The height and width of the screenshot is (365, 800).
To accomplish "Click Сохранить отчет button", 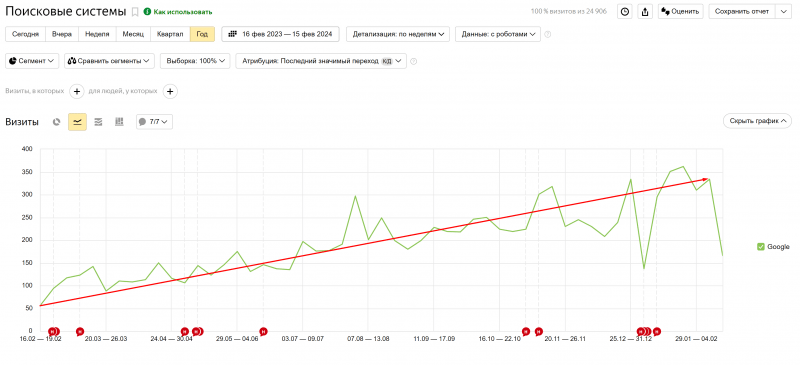I will 741,11.
